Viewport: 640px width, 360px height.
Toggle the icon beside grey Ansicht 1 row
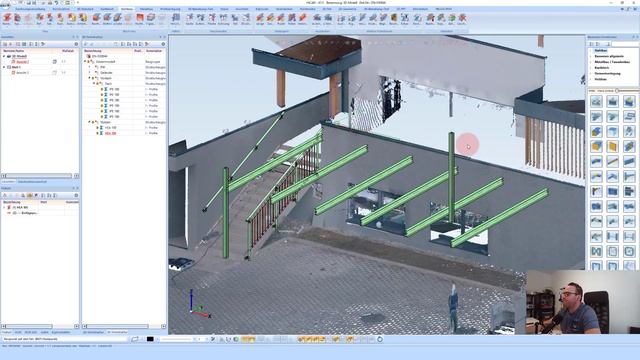click(x=55, y=73)
